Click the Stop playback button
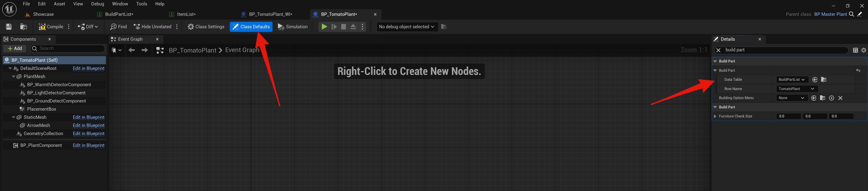 343,27
